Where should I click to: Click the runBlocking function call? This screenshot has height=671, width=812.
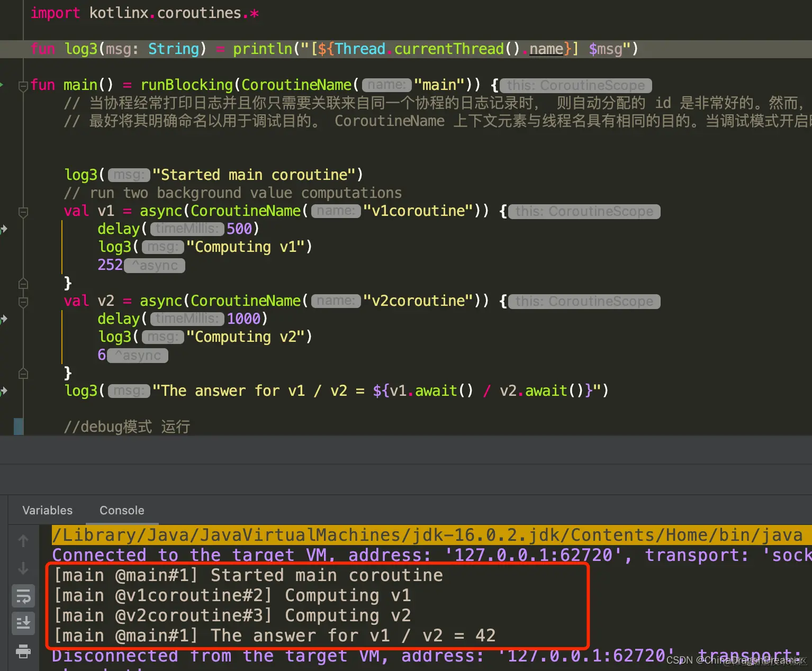pyautogui.click(x=186, y=85)
